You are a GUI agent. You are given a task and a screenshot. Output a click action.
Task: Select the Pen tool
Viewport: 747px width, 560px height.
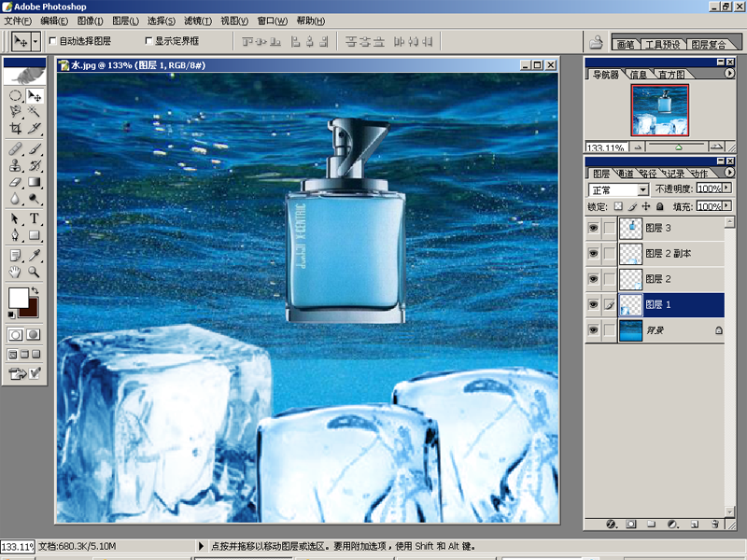coord(15,235)
